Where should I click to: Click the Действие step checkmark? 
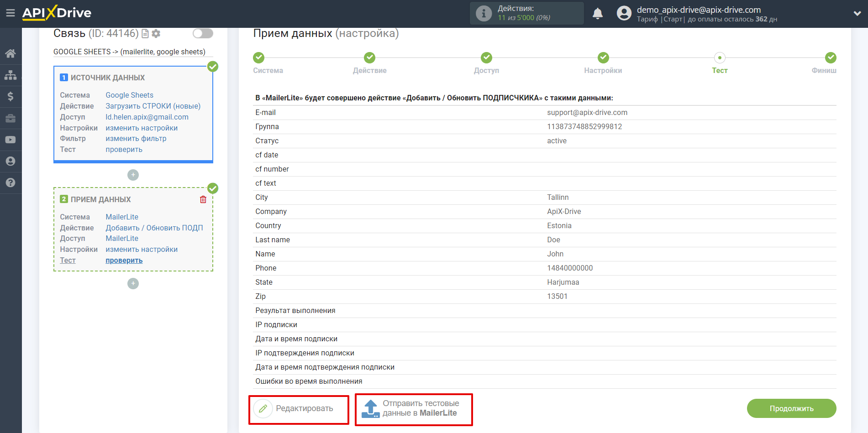click(x=370, y=57)
